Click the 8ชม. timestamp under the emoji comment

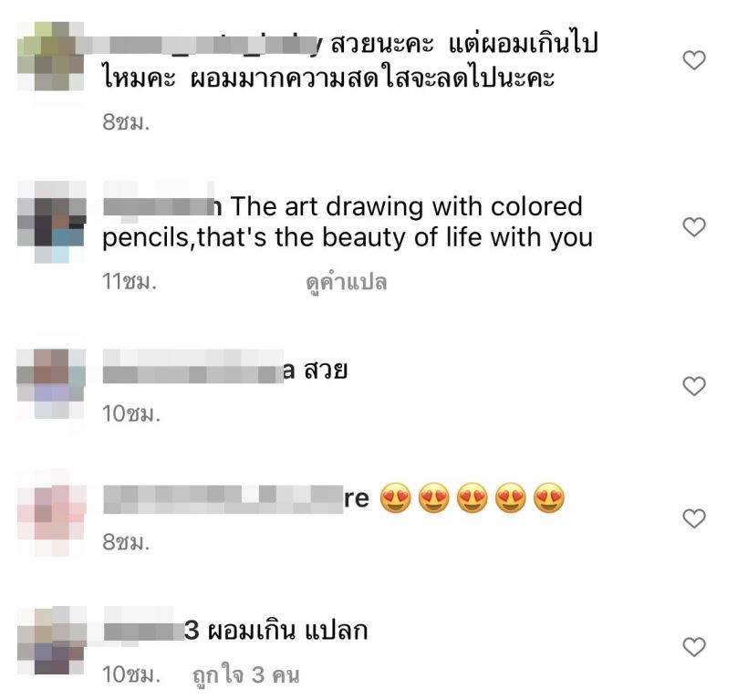point(126,542)
